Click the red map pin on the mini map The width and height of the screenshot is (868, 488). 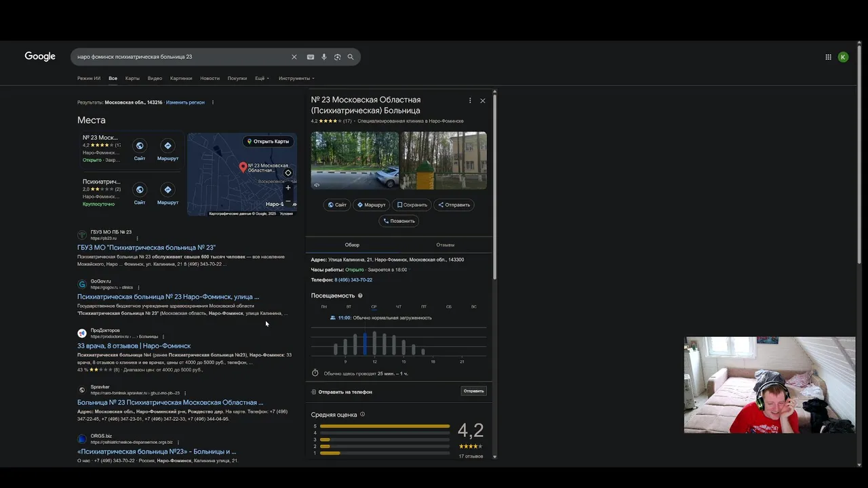[243, 166]
